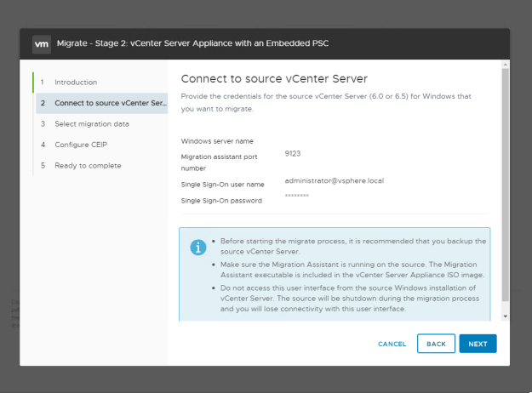Click the NEXT button
Image resolution: width=532 pixels, height=393 pixels.
point(478,344)
